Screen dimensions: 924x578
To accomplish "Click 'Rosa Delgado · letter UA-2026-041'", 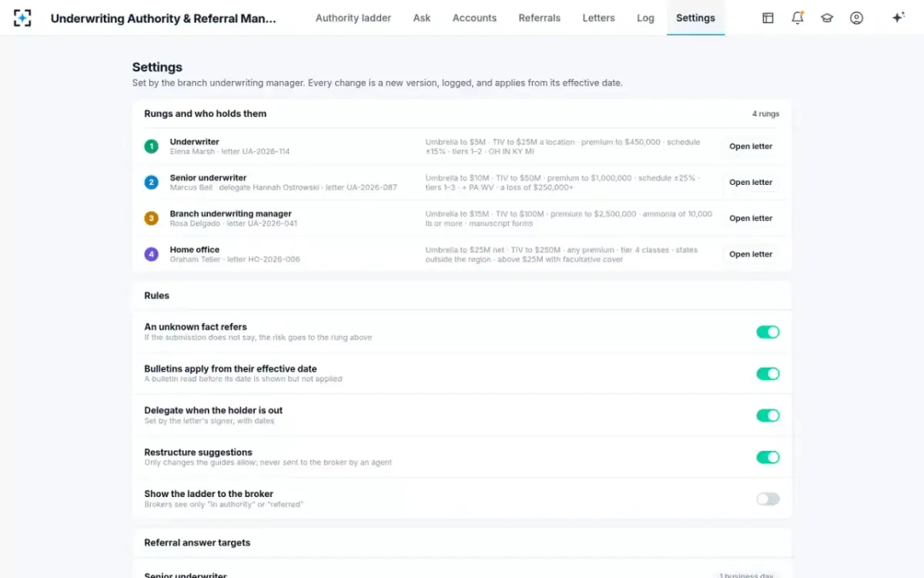I will pyautogui.click(x=233, y=223).
